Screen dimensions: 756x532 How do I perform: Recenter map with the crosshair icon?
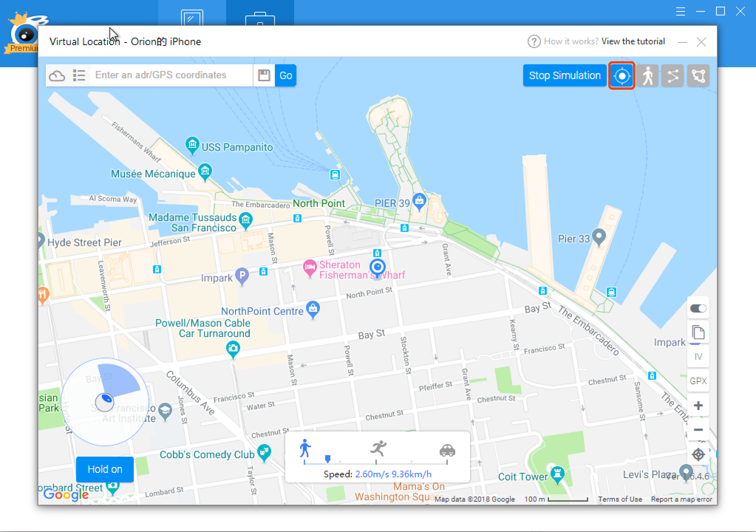pos(698,454)
